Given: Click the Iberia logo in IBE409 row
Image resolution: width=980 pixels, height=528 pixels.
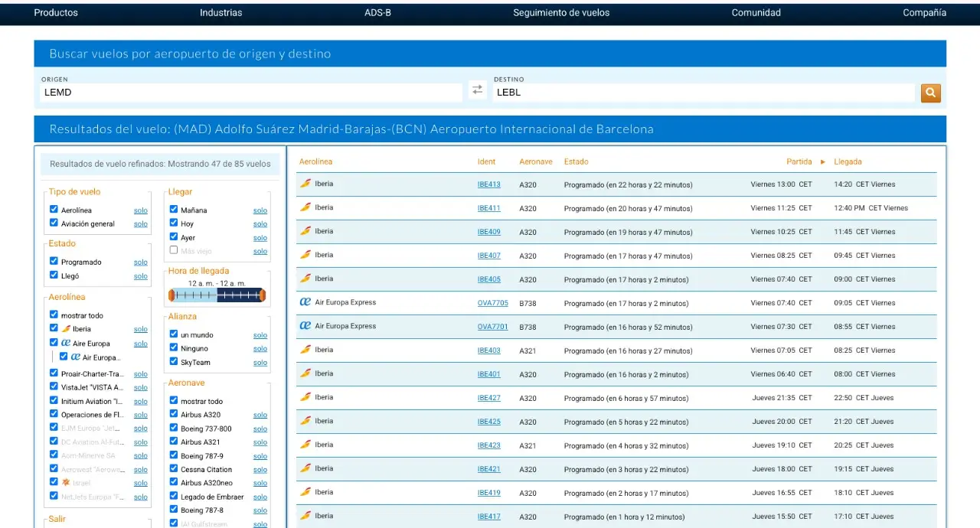Looking at the screenshot, I should 305,231.
